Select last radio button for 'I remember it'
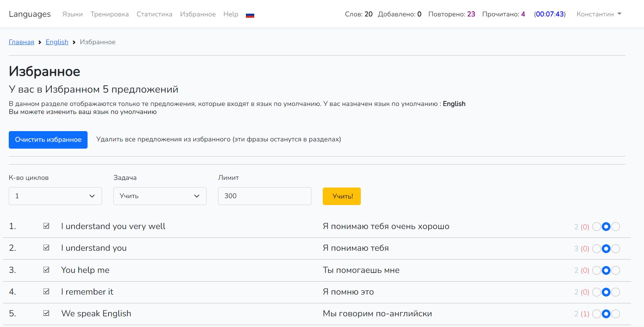 click(615, 292)
